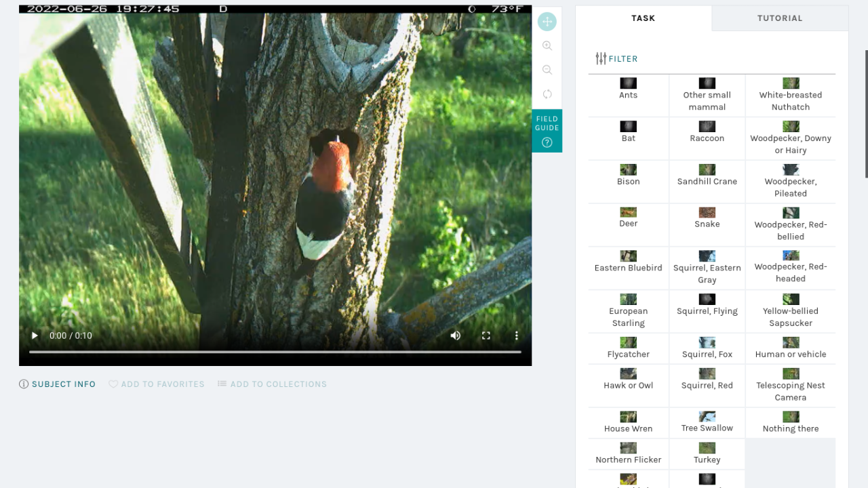
Task: Identify as Woodpecker, Red-headed
Action: pos(791,268)
